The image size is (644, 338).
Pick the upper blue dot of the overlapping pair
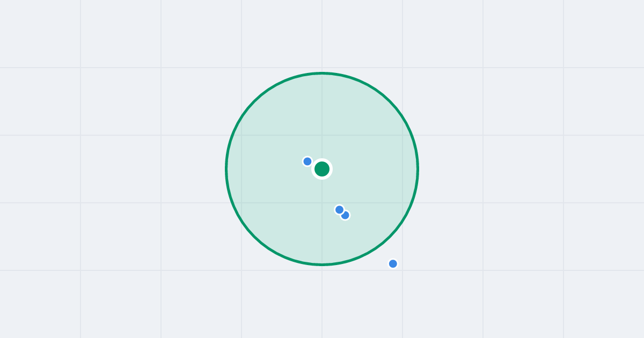[339, 209]
